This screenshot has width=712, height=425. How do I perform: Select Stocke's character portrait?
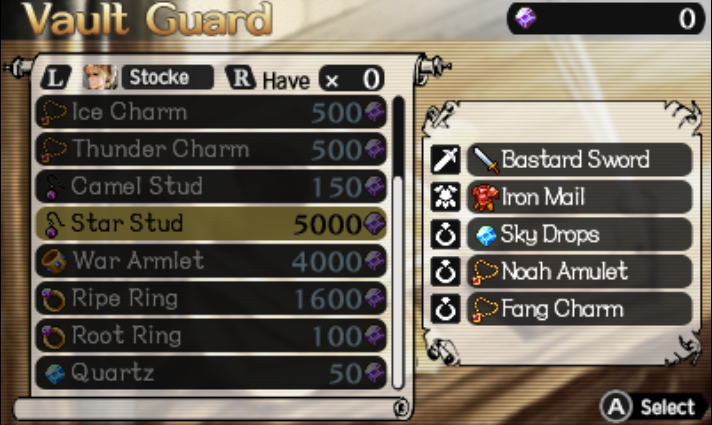coord(99,77)
